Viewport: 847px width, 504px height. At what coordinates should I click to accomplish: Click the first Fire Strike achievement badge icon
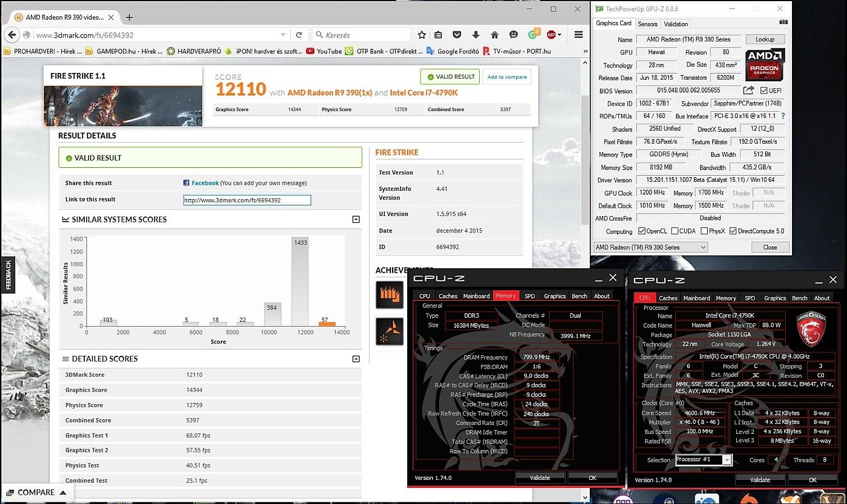tap(389, 294)
